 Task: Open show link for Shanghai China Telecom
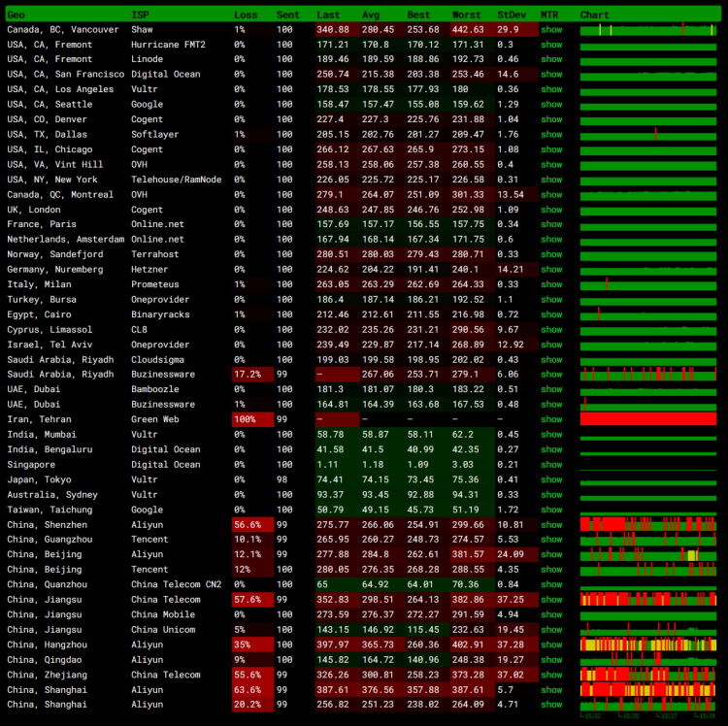pos(551,689)
